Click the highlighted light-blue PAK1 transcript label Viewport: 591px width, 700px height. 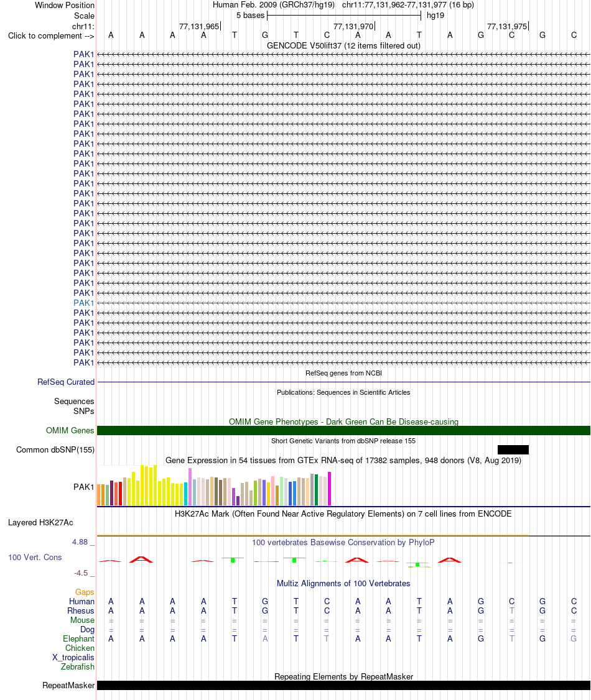click(84, 303)
